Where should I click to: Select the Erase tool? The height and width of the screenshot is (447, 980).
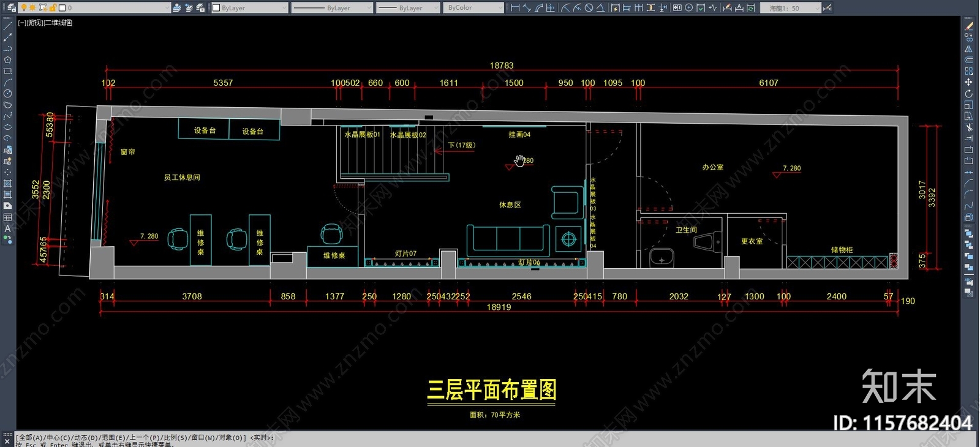point(969,26)
